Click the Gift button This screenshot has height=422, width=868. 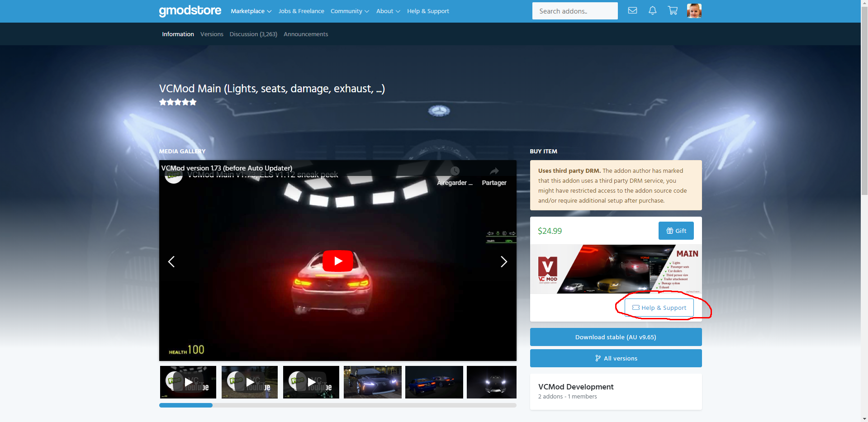pyautogui.click(x=676, y=231)
